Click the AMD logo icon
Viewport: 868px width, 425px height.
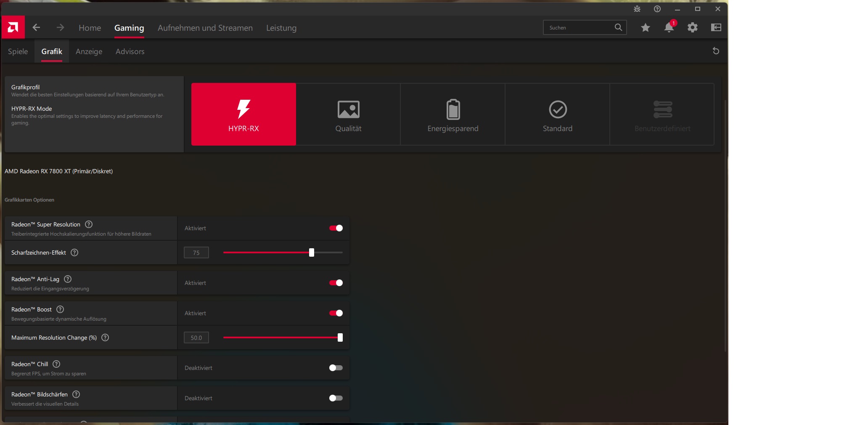click(13, 27)
